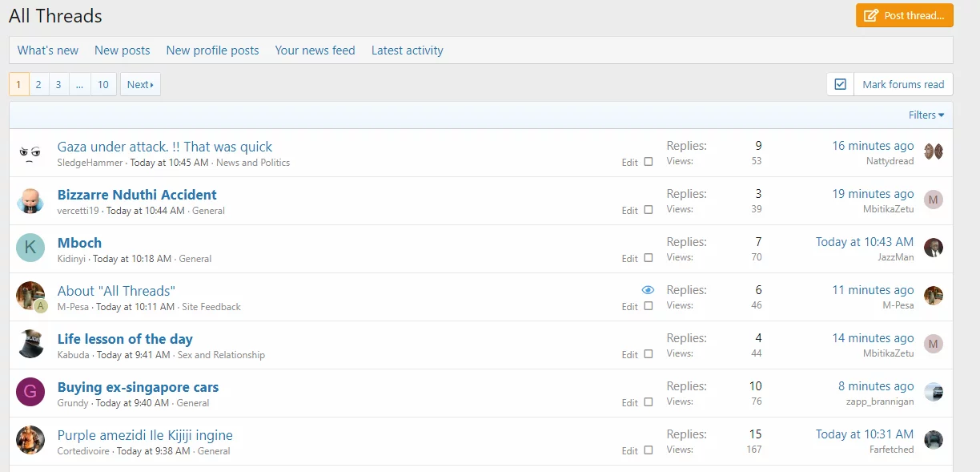
Task: Click the watched-thread eye icon
Action: [x=648, y=290]
